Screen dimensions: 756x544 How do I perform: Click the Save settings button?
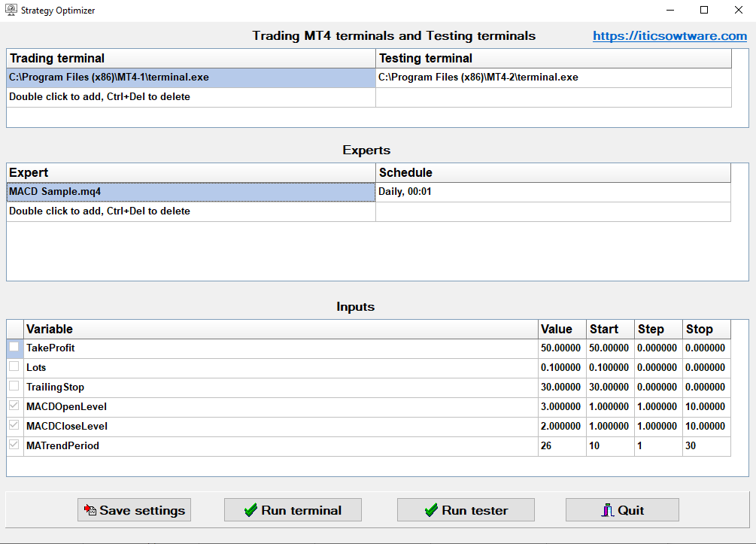coord(134,510)
